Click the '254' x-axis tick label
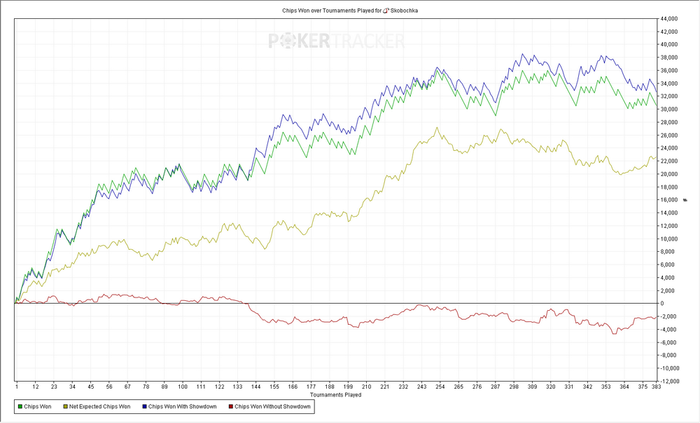This screenshot has width=700, height=423. tap(440, 387)
